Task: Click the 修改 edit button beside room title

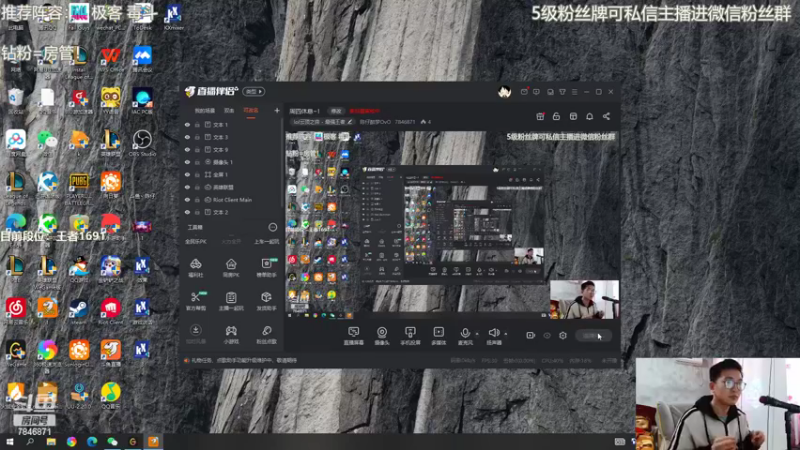Action: (x=336, y=111)
